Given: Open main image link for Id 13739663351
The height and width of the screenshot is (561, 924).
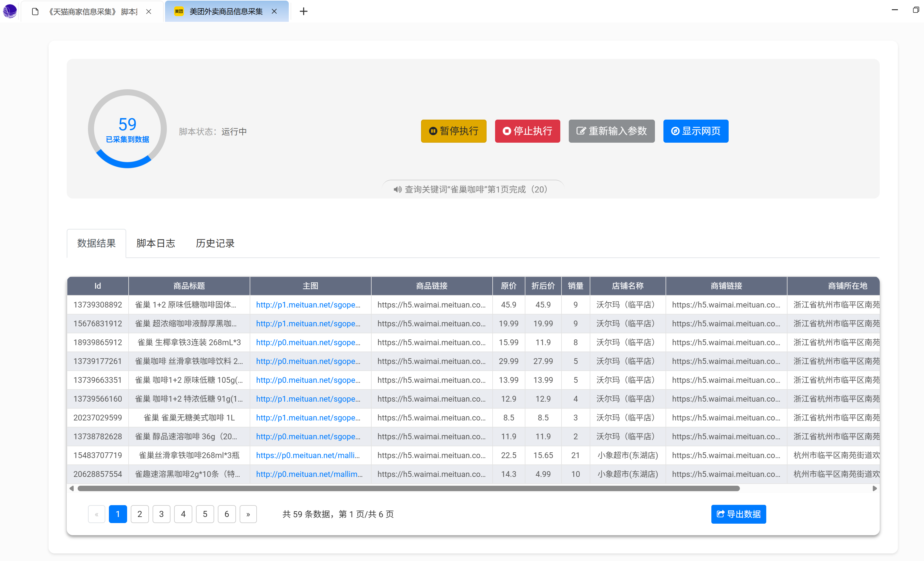Looking at the screenshot, I should click(x=308, y=380).
